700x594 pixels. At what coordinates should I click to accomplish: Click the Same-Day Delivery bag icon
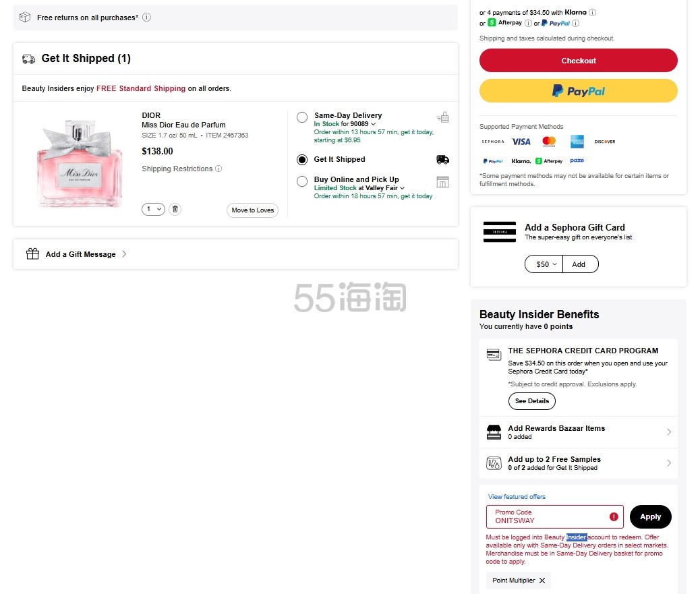tap(442, 117)
